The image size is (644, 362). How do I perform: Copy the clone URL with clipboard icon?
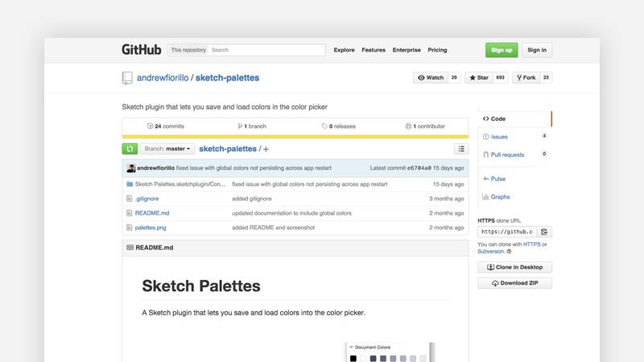[544, 232]
